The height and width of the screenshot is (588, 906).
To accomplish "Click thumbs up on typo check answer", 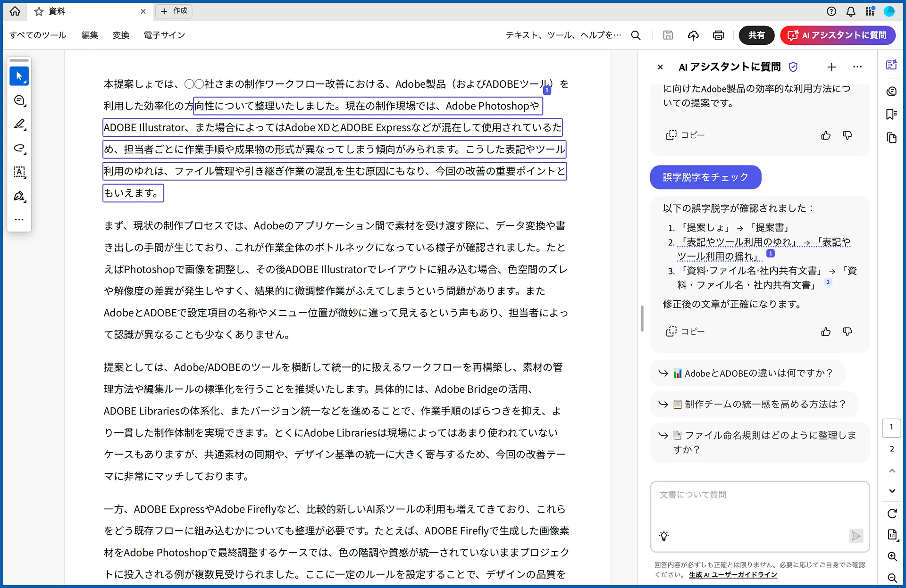I will [825, 332].
